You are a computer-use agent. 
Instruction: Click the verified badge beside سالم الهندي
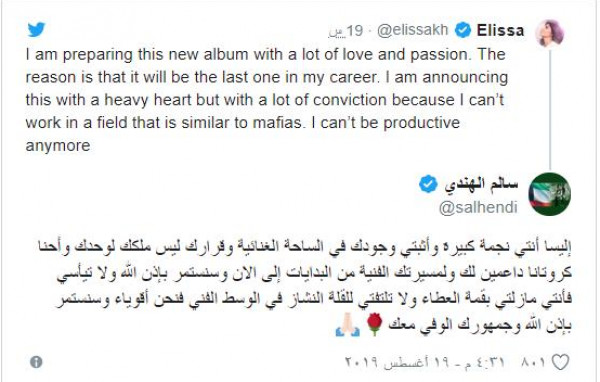click(428, 184)
